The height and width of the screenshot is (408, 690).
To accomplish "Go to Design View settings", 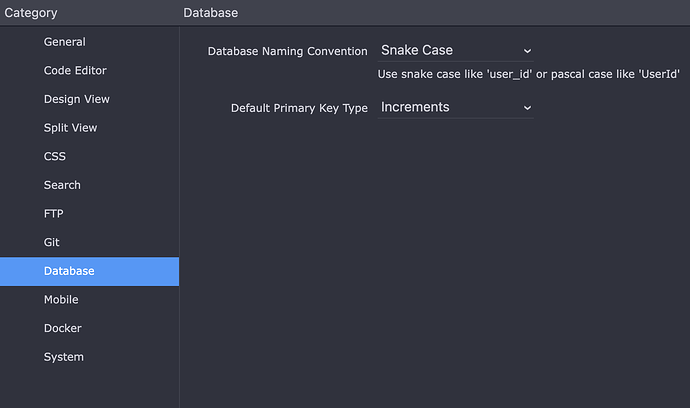I will click(89, 99).
